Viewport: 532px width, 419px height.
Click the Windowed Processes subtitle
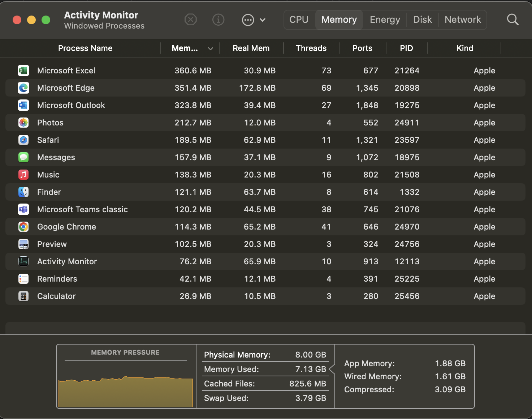(104, 26)
